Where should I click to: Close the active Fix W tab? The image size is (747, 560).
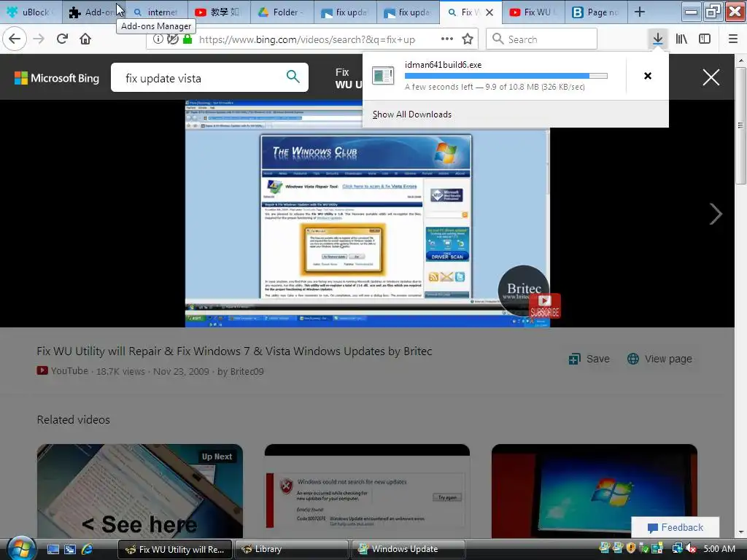tap(489, 12)
